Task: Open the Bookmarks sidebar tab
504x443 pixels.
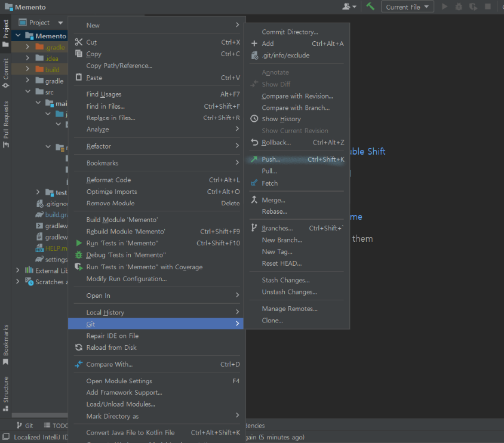Action: point(5,344)
